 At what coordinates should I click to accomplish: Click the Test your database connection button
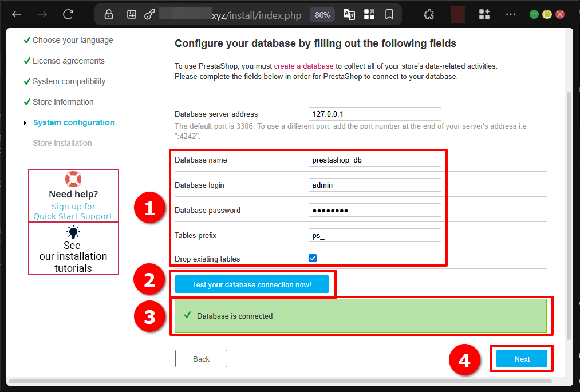(x=252, y=284)
